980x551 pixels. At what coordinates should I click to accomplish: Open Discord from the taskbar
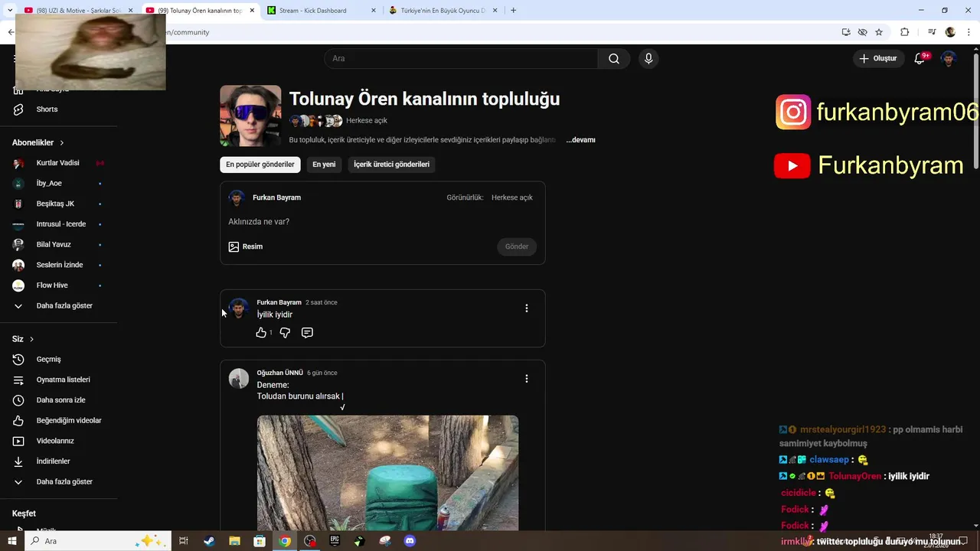410,541
